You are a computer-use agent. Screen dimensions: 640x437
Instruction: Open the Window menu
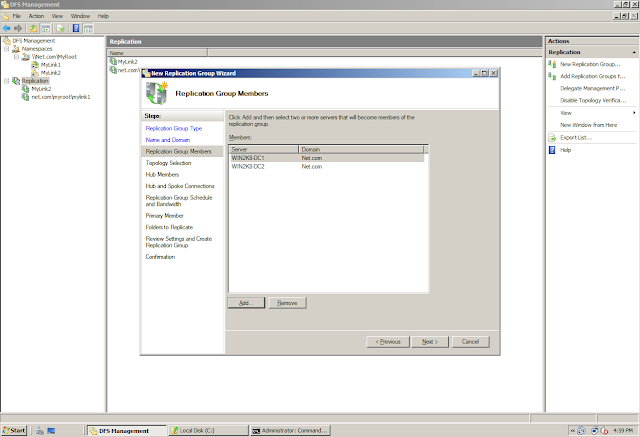click(x=80, y=16)
